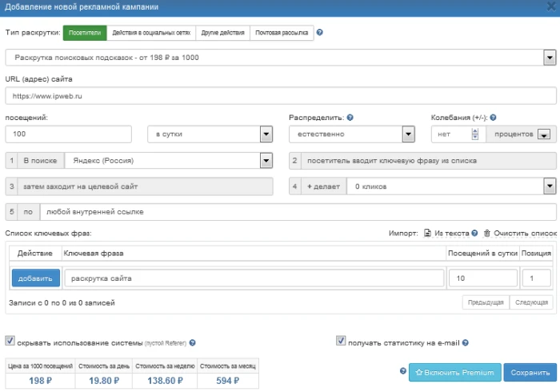Click the URL сайта input field

pyautogui.click(x=280, y=96)
